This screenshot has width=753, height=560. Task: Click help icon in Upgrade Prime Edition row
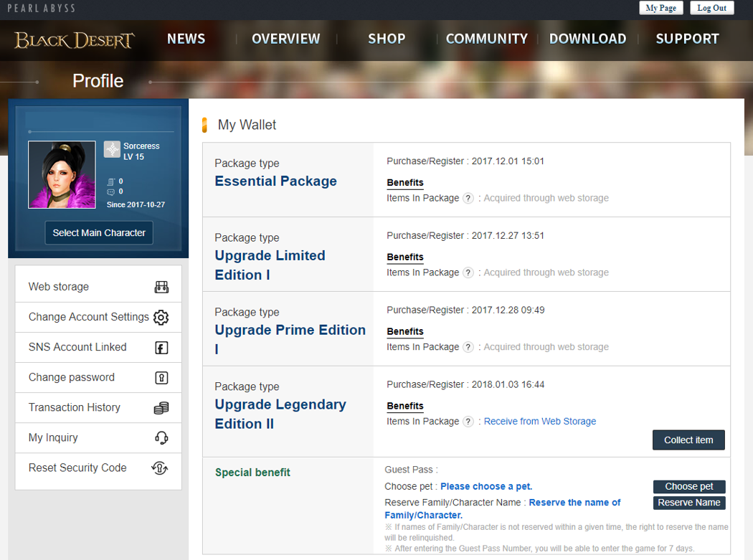[468, 347]
